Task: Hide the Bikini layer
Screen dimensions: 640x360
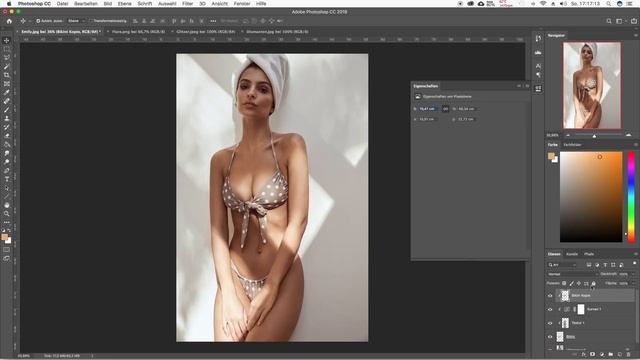Action: pyautogui.click(x=550, y=337)
